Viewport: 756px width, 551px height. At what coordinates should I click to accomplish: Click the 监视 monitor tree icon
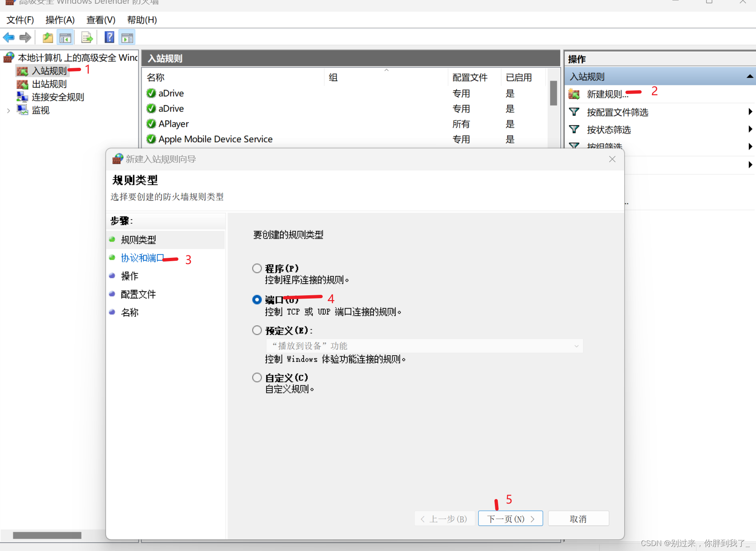22,110
